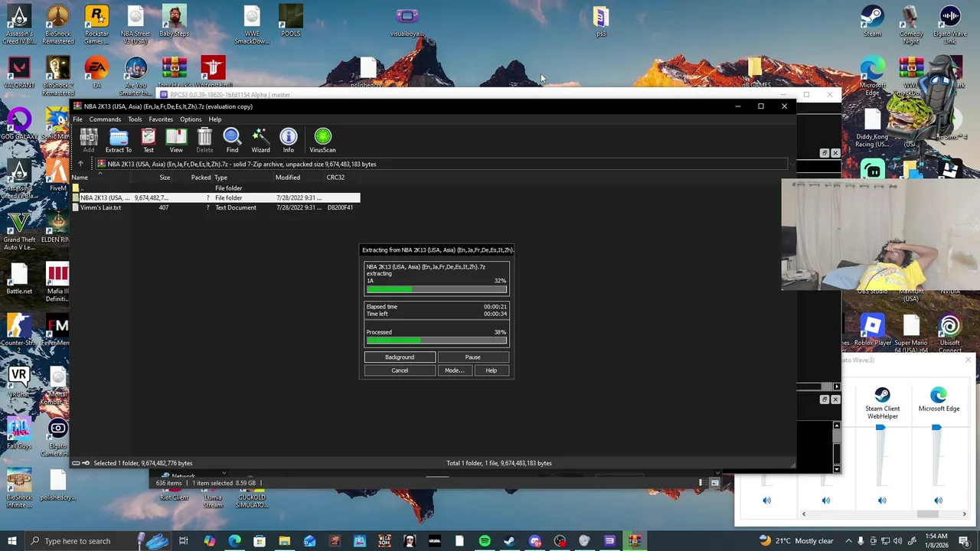Click the Windows Start button
Viewport: 980px width, 551px height.
[12, 541]
